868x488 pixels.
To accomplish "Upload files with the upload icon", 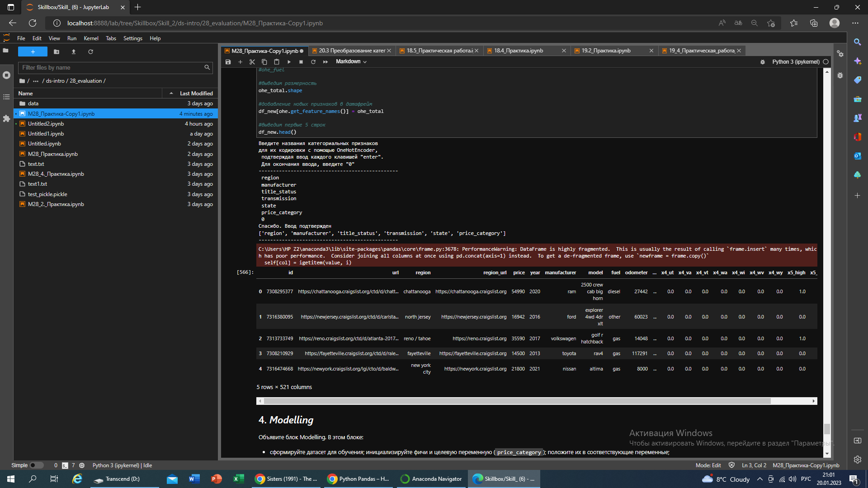I will pos(74,52).
